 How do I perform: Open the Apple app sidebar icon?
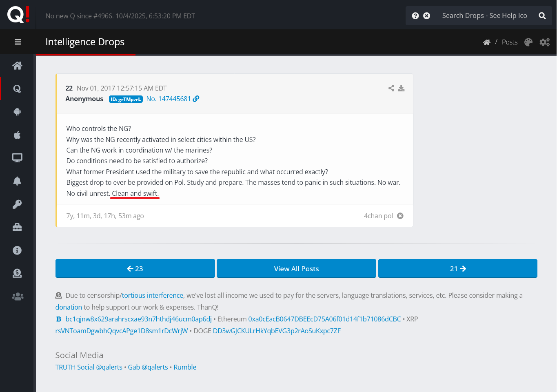click(x=17, y=135)
